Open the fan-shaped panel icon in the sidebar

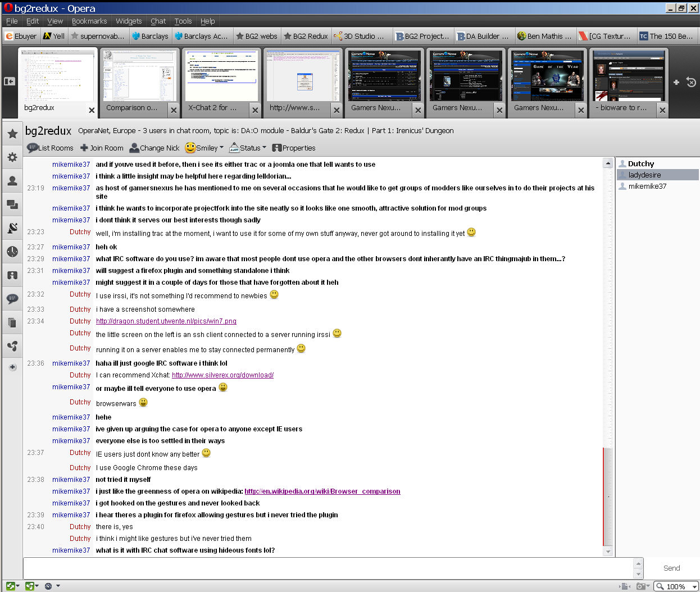[12, 346]
